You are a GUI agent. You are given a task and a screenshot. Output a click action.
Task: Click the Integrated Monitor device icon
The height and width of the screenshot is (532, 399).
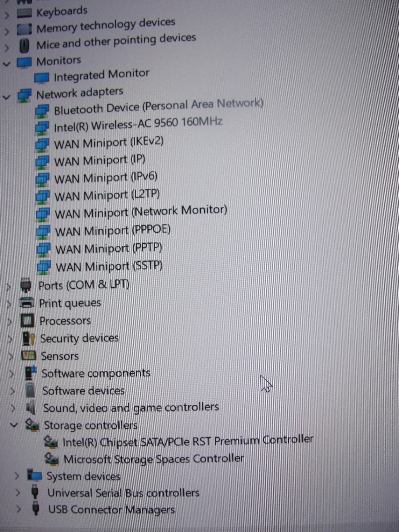click(x=42, y=78)
